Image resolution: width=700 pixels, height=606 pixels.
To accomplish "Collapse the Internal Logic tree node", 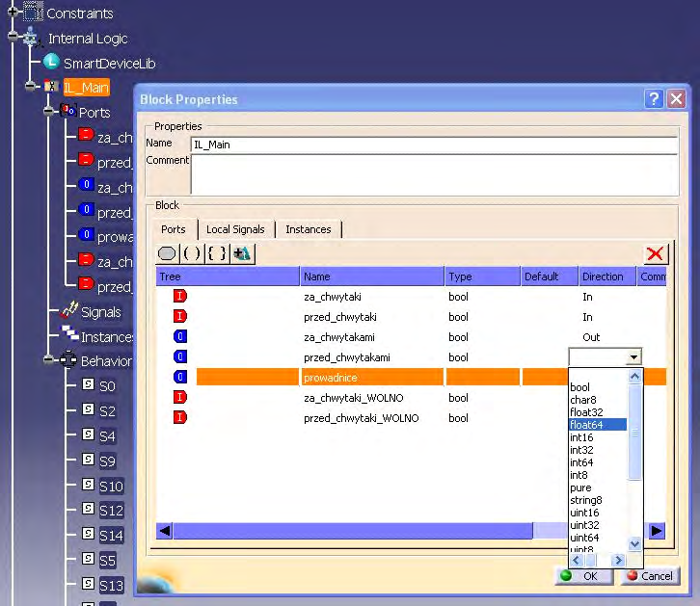I will coord(13,37).
